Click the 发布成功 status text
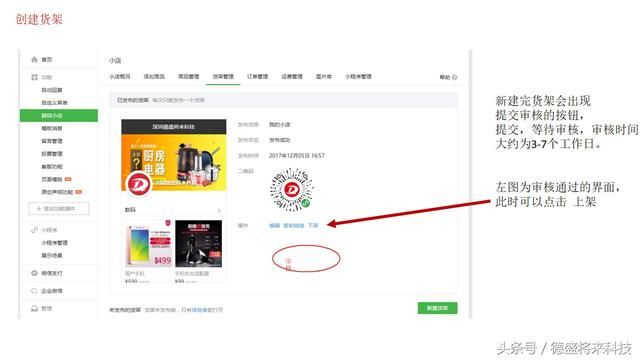This screenshot has width=640, height=360. (280, 140)
